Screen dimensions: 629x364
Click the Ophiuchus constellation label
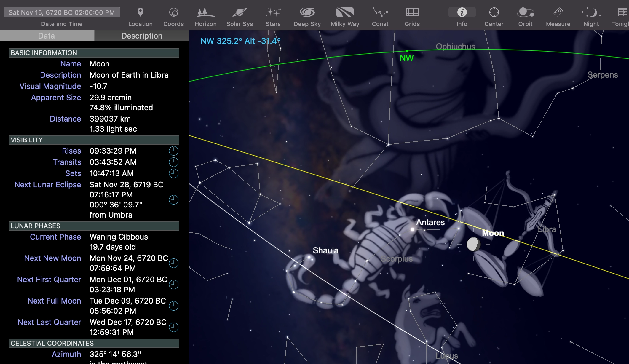click(x=455, y=47)
